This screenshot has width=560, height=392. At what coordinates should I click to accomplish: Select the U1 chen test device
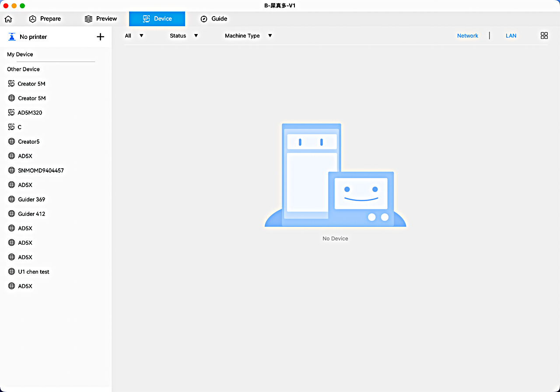[x=29, y=272]
